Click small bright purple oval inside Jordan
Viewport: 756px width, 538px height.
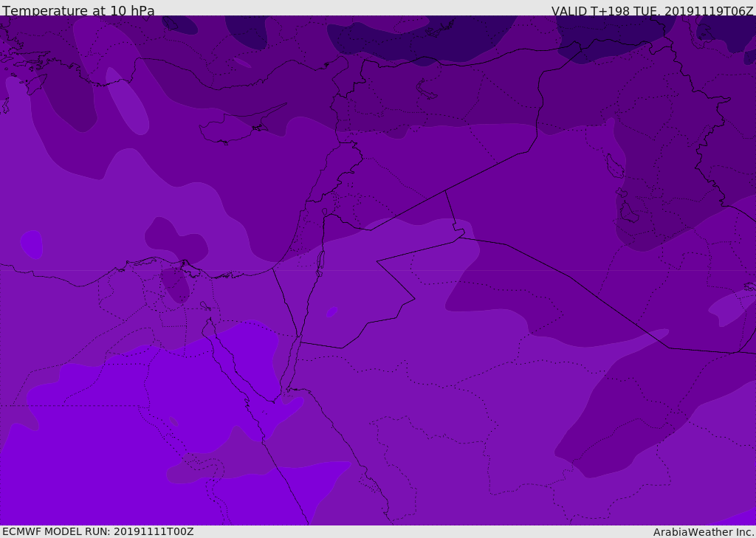point(331,312)
